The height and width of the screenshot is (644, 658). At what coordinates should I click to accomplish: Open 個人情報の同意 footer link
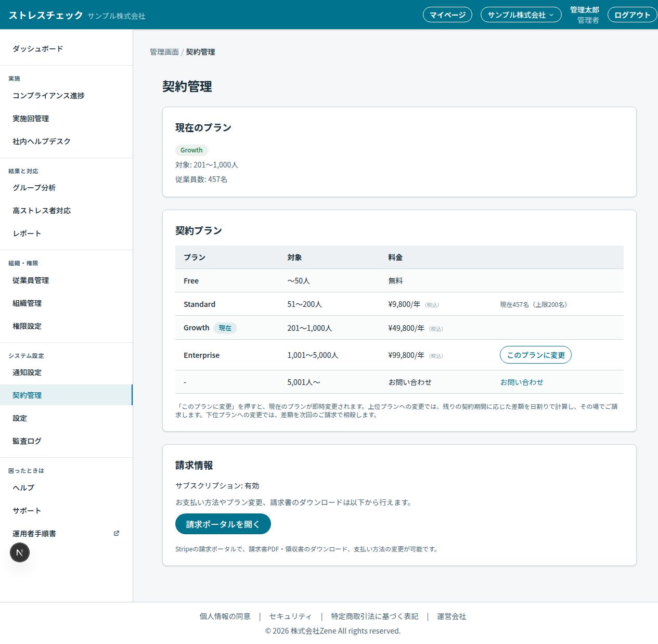pos(225,616)
